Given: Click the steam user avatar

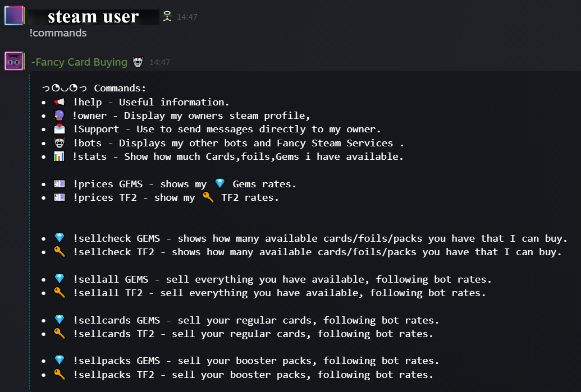Looking at the screenshot, I should click(x=14, y=16).
